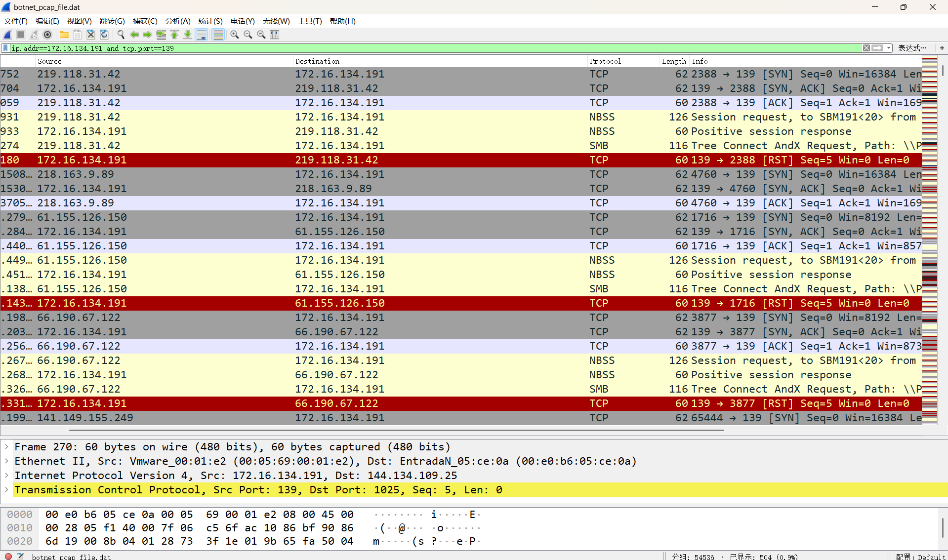Screen dimensions: 948x560
Task: Select RST packet to 61.155.126.150
Action: (x=460, y=303)
